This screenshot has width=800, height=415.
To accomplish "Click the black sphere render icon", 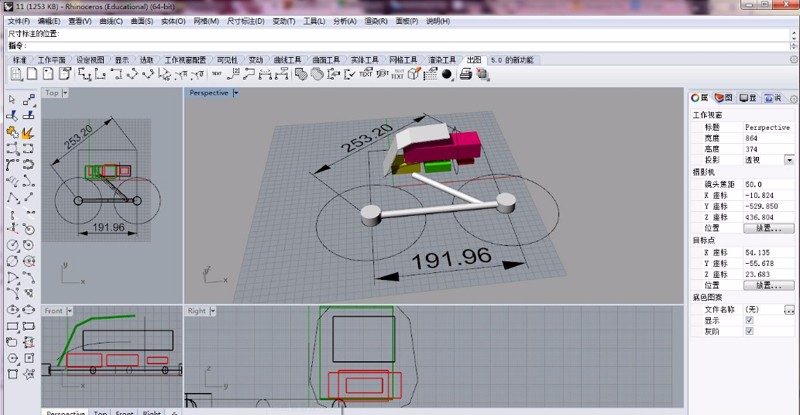I will coord(447,74).
